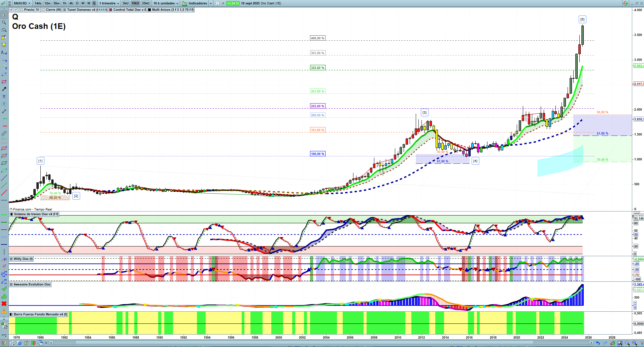Click the undo arrow in bottom bar
644x347 pixels.
tap(598, 343)
